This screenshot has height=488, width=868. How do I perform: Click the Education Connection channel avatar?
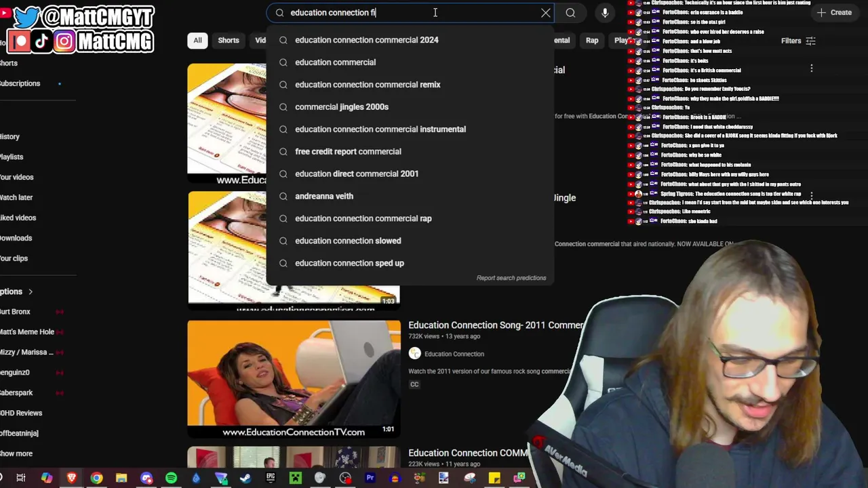click(415, 354)
